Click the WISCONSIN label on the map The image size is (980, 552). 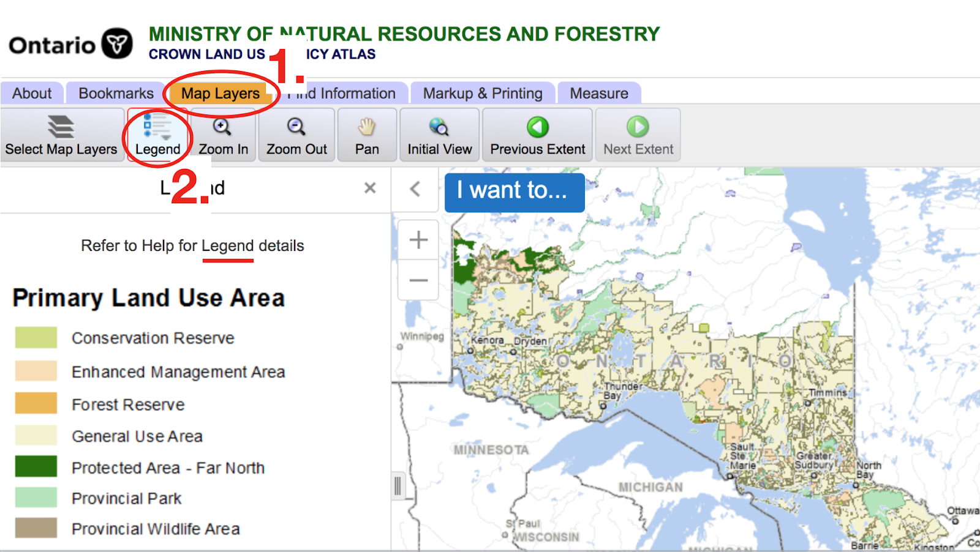pos(546,537)
